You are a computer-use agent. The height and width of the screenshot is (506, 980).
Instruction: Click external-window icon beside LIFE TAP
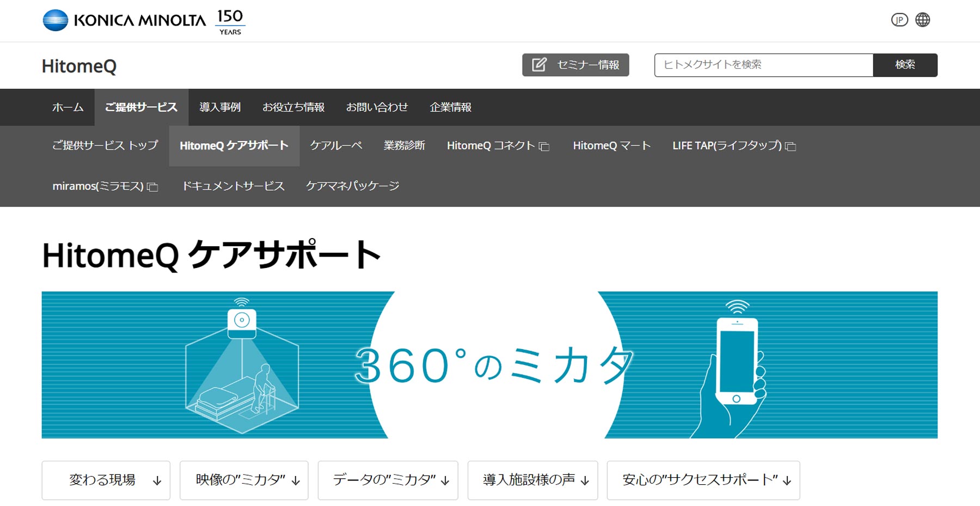[791, 147]
